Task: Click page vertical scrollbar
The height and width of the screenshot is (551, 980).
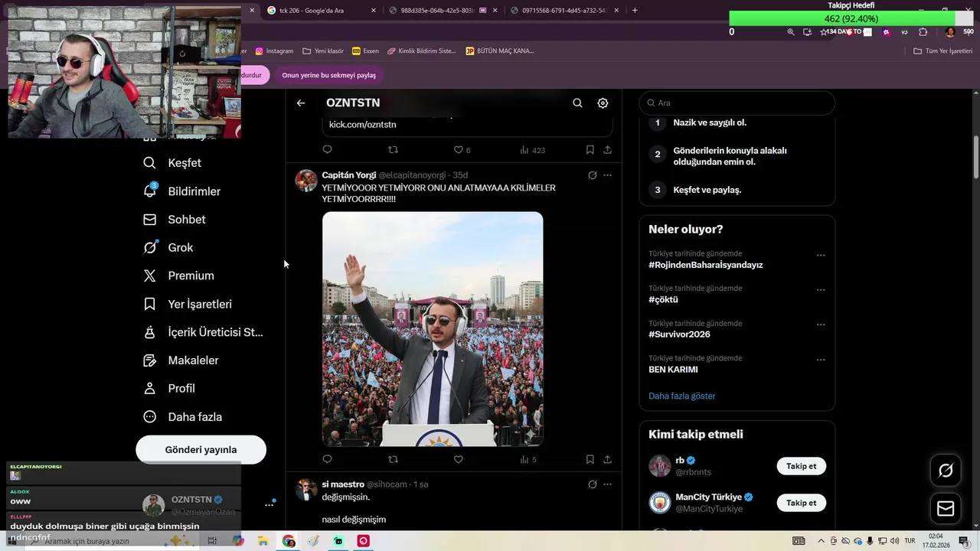Action: (x=975, y=157)
